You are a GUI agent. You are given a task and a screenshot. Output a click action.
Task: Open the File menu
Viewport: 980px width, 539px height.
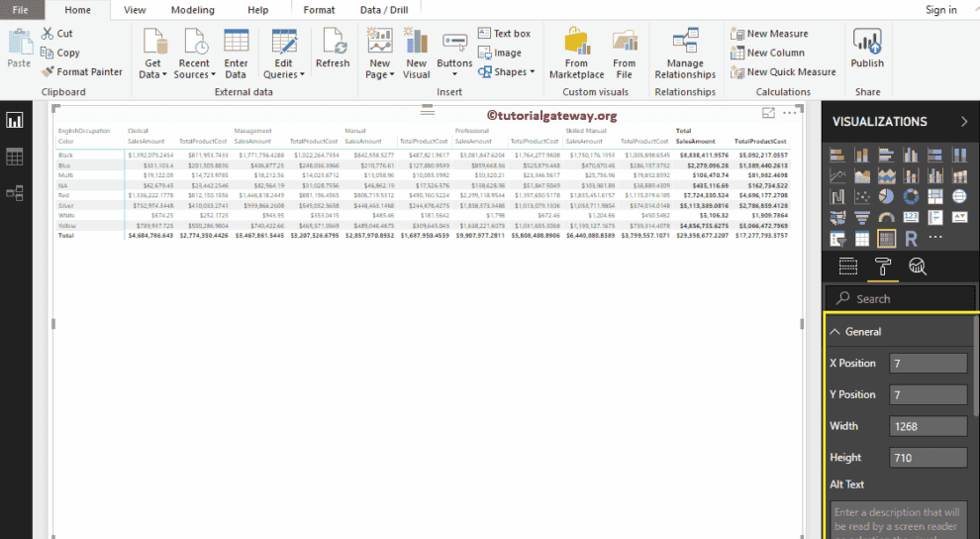(x=20, y=10)
